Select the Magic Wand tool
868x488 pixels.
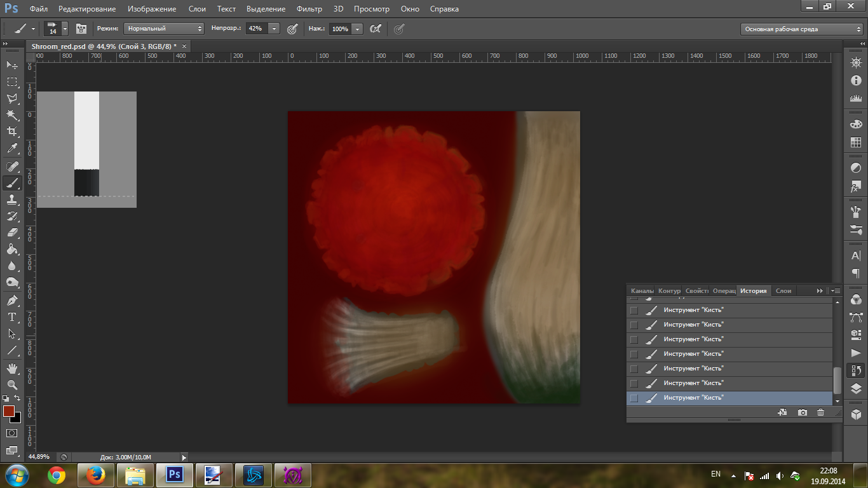point(12,115)
